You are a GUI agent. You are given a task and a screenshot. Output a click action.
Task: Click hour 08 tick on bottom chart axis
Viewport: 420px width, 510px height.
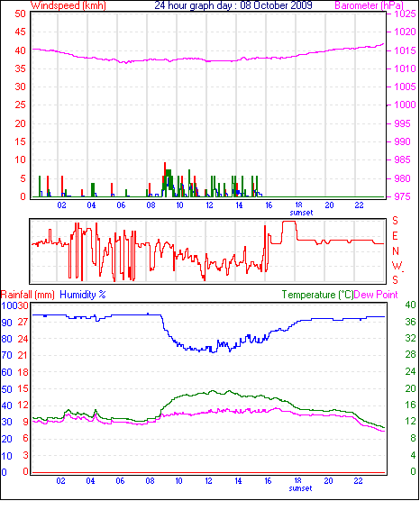pos(150,481)
